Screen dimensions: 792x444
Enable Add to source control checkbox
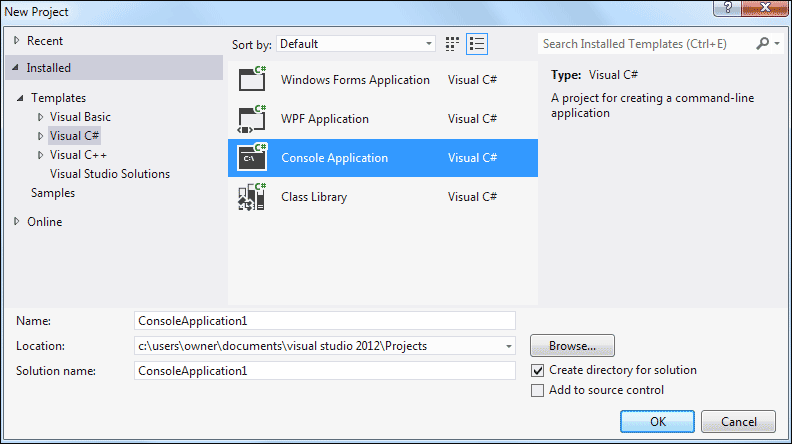537,390
